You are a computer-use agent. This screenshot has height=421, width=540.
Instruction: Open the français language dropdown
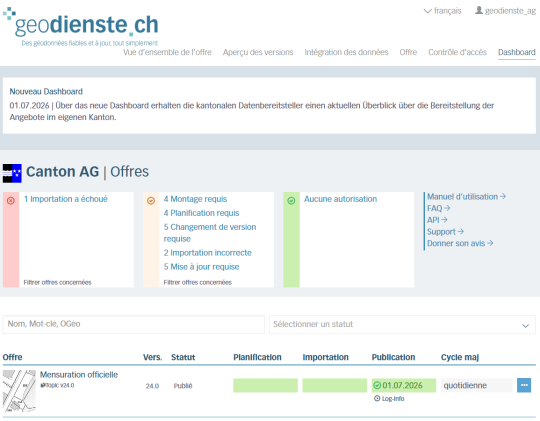[x=443, y=11]
